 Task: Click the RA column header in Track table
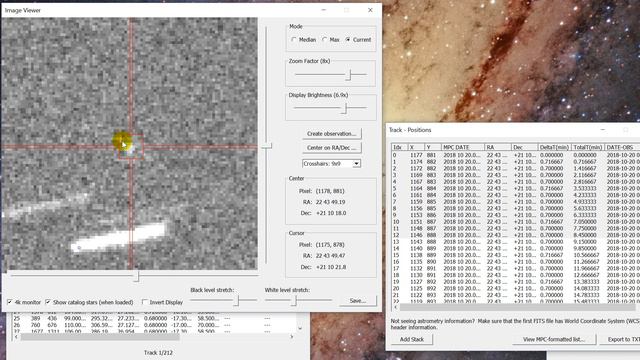coord(498,147)
